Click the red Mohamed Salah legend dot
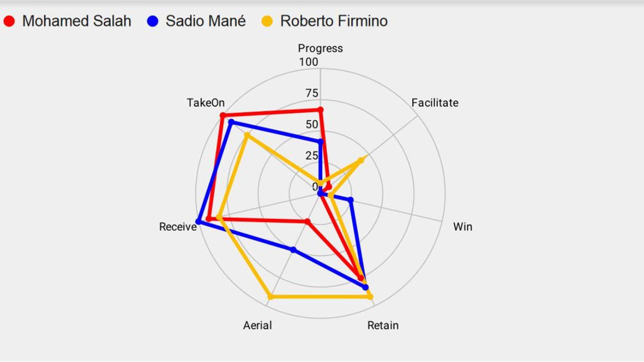This screenshot has width=644, height=362. (x=9, y=21)
